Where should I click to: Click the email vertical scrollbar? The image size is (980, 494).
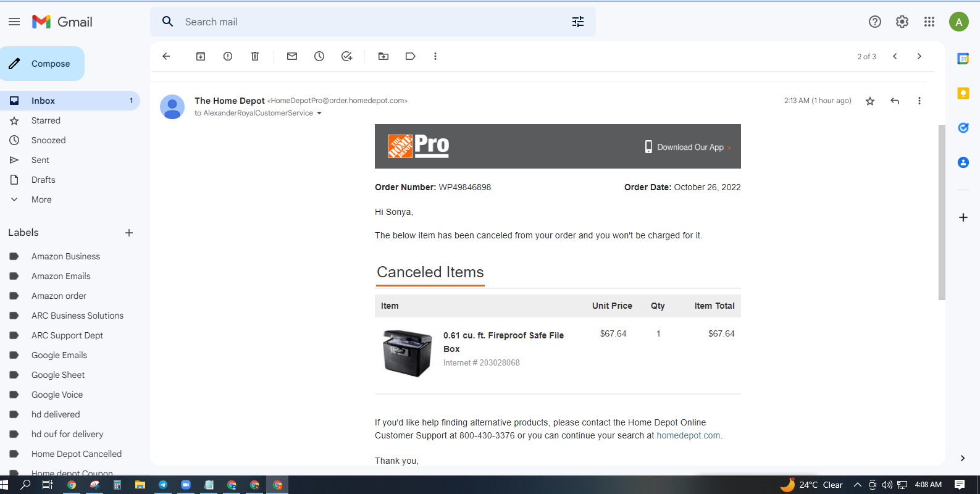tap(942, 212)
